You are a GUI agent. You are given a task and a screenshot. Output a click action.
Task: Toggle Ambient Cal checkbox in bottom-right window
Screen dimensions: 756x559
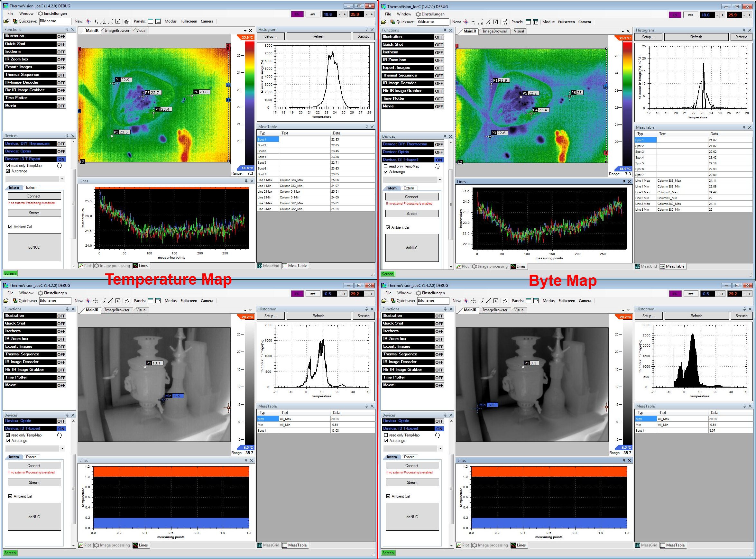click(x=388, y=496)
